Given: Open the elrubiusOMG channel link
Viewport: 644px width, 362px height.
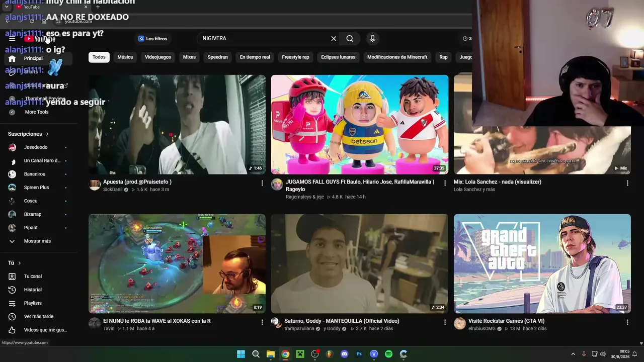Looking at the screenshot, I should 482,329.
